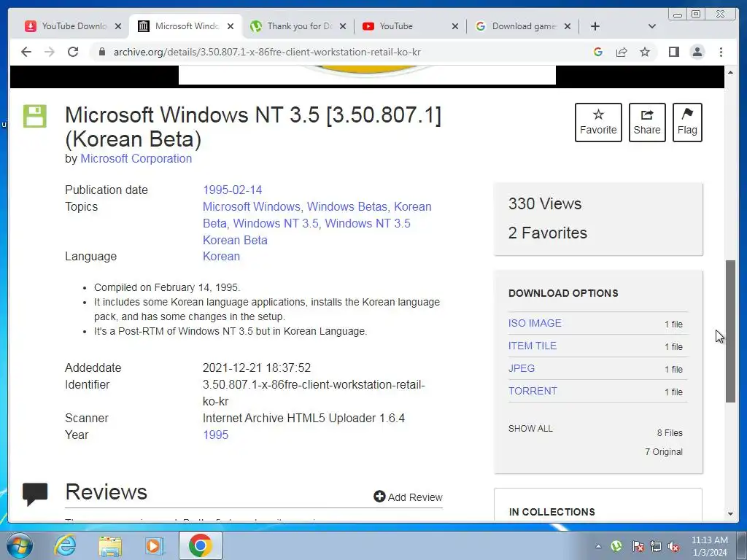Image resolution: width=747 pixels, height=560 pixels.
Task: Open the Windows Start menu
Action: tap(19, 545)
